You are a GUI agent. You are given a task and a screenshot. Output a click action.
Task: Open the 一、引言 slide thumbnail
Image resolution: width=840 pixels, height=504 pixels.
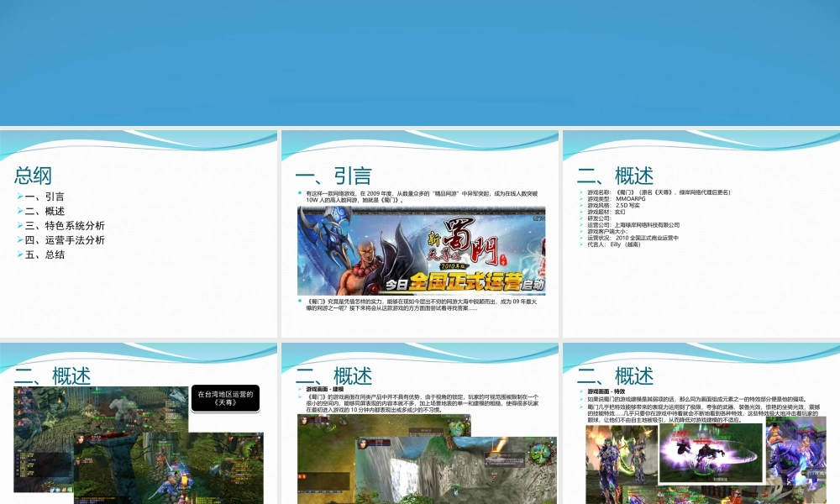[419, 234]
